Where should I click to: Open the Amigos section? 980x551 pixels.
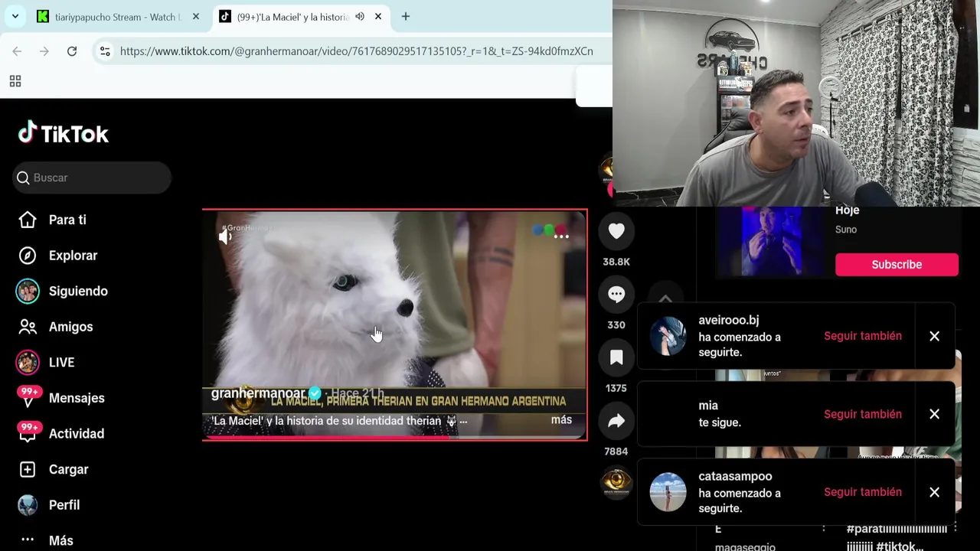pyautogui.click(x=70, y=327)
